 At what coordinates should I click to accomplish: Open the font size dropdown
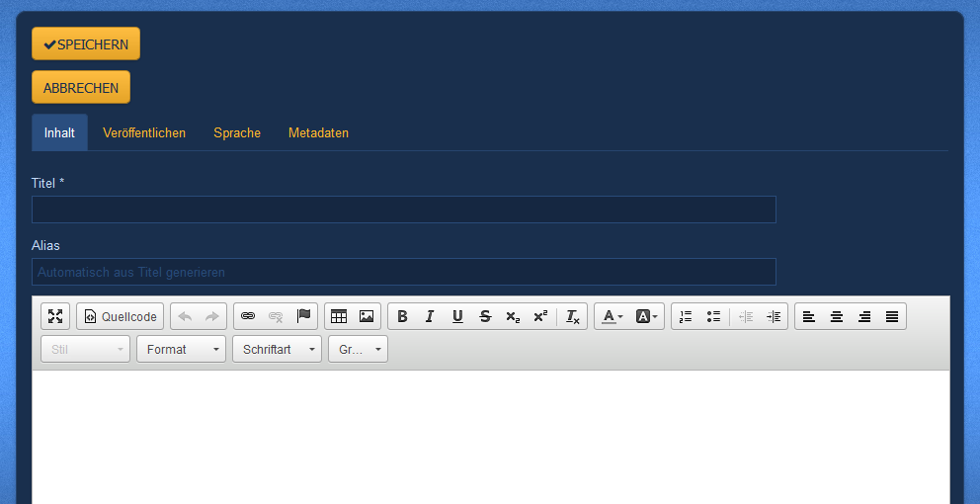click(359, 349)
